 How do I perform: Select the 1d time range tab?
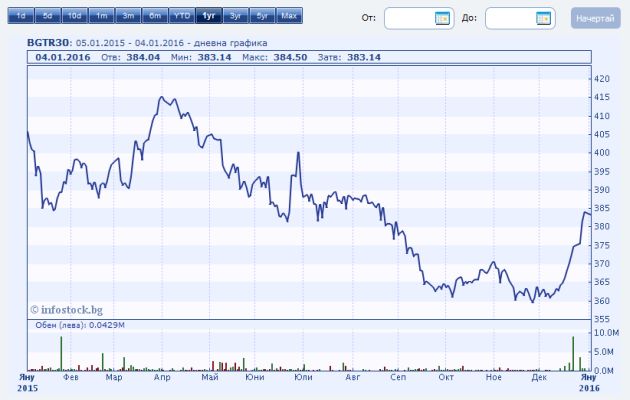click(20, 17)
